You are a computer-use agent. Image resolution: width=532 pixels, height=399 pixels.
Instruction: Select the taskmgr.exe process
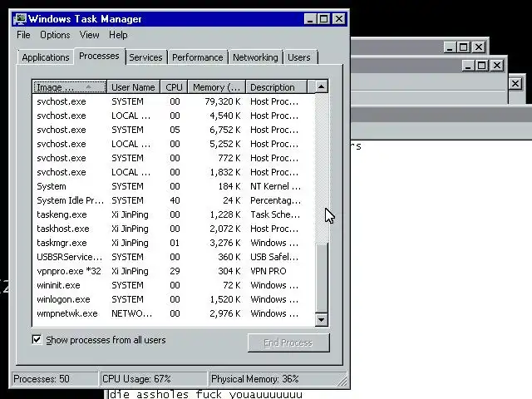(x=174, y=243)
